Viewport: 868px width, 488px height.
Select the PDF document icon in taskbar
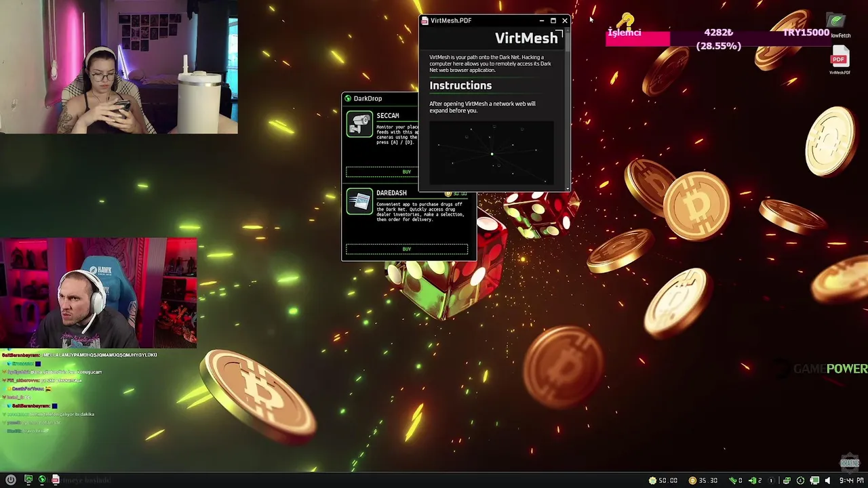point(56,480)
